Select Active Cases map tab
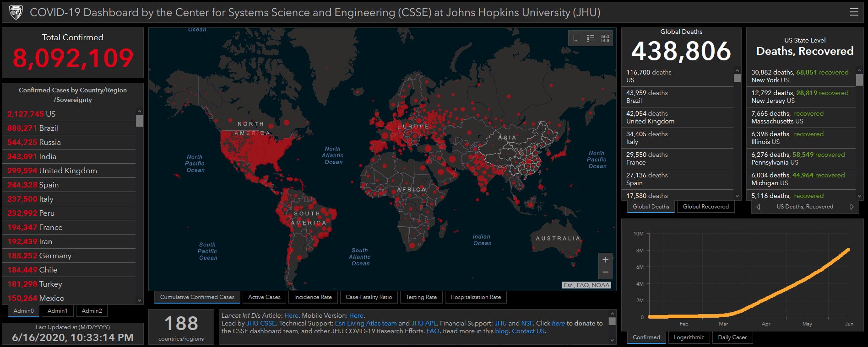868x347 pixels. coord(264,297)
